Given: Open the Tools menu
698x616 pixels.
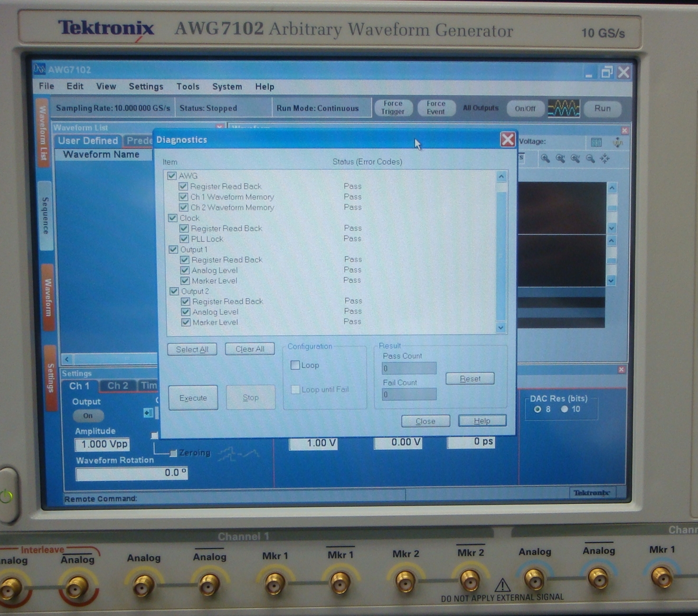Looking at the screenshot, I should tap(188, 86).
